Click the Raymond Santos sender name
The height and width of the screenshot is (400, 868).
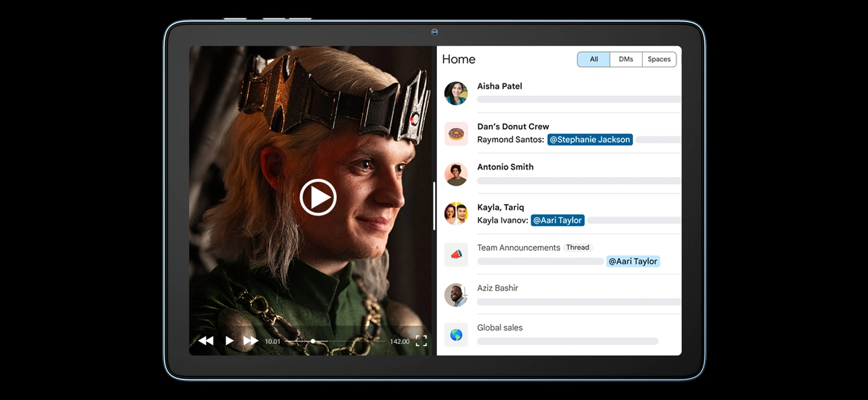(511, 139)
